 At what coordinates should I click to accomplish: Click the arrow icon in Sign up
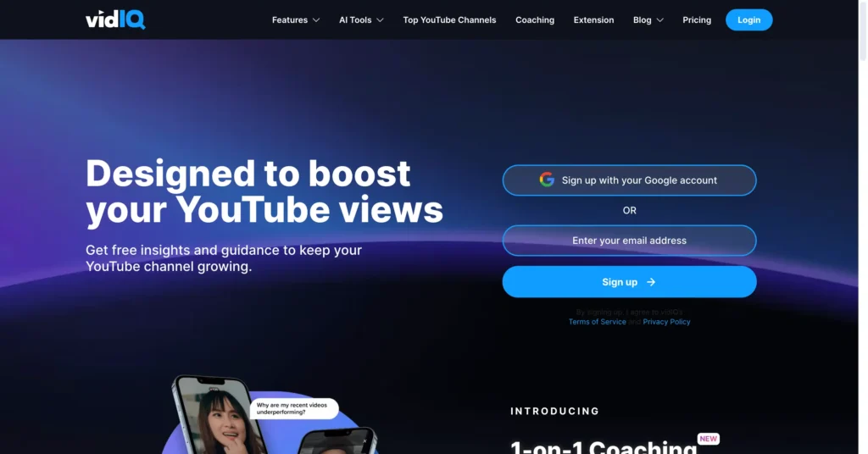click(651, 282)
